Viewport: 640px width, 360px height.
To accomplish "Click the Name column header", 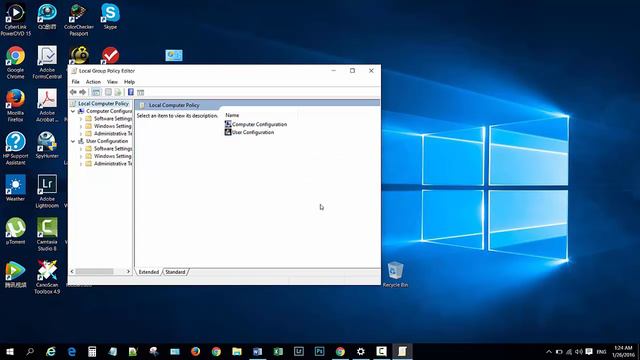I will (x=232, y=116).
